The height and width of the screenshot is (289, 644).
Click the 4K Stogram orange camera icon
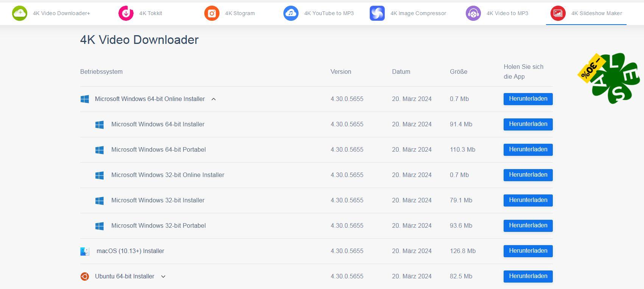click(x=212, y=13)
